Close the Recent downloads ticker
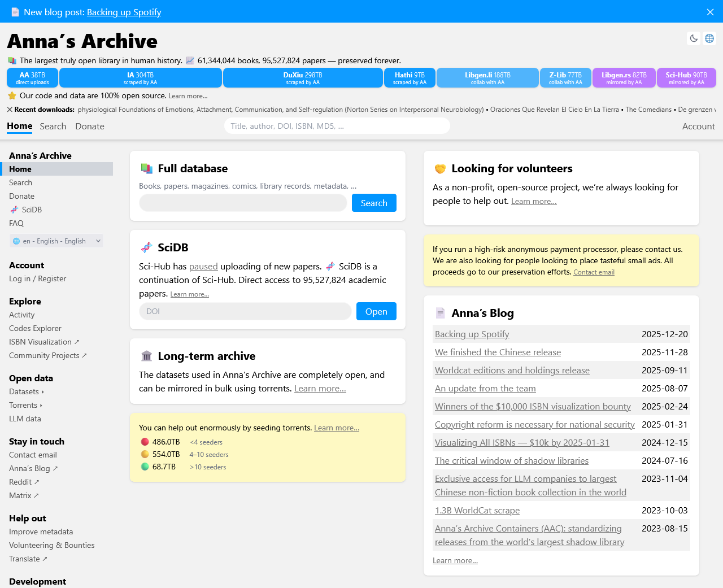723x588 pixels. 10,110
